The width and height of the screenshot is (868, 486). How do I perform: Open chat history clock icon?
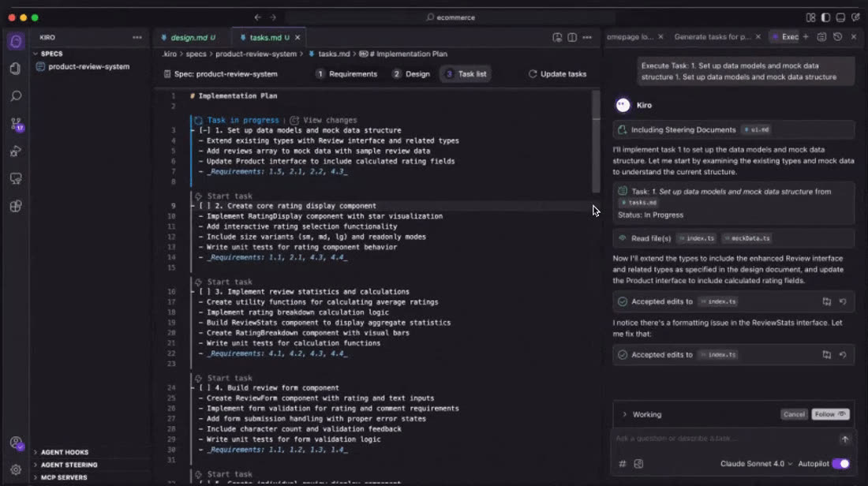(x=837, y=37)
